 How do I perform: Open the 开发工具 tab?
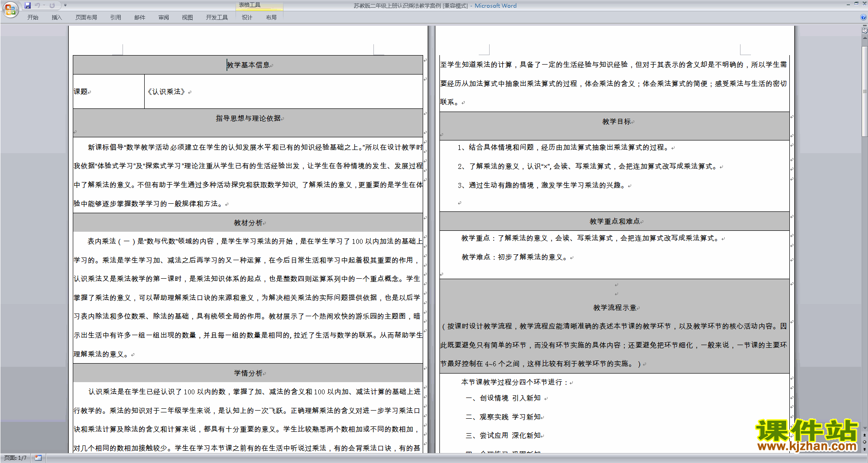pos(217,17)
